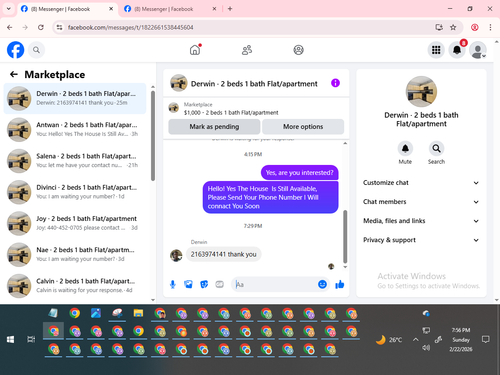The image size is (500, 375).
Task: Open the Calvin chat in list
Action: tap(75, 286)
